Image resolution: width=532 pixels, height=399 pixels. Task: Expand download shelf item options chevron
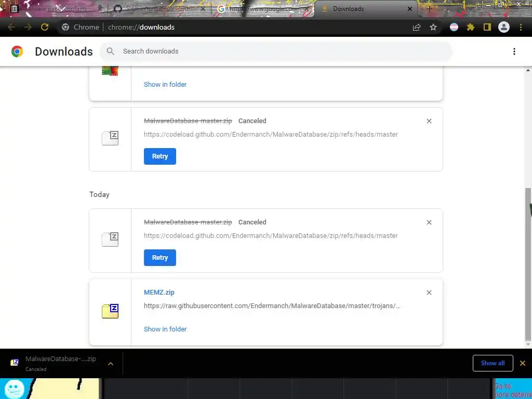[111, 364]
